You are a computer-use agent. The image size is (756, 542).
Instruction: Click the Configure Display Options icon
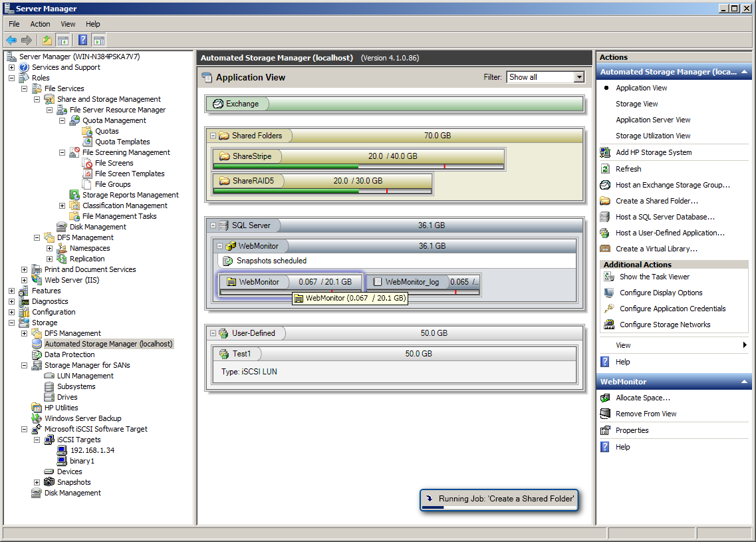click(x=610, y=293)
